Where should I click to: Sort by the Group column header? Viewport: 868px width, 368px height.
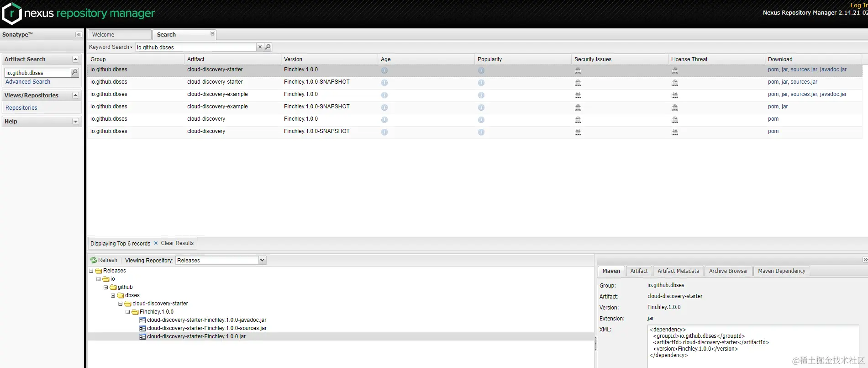pos(135,59)
